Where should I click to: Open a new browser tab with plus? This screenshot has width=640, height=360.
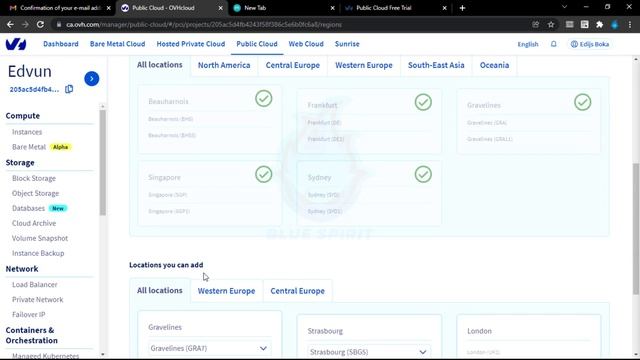point(462,8)
